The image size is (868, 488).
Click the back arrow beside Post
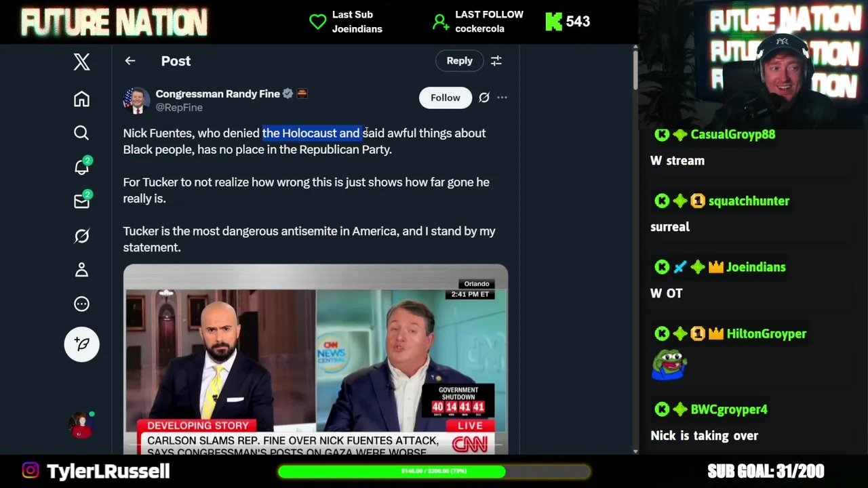[130, 61]
